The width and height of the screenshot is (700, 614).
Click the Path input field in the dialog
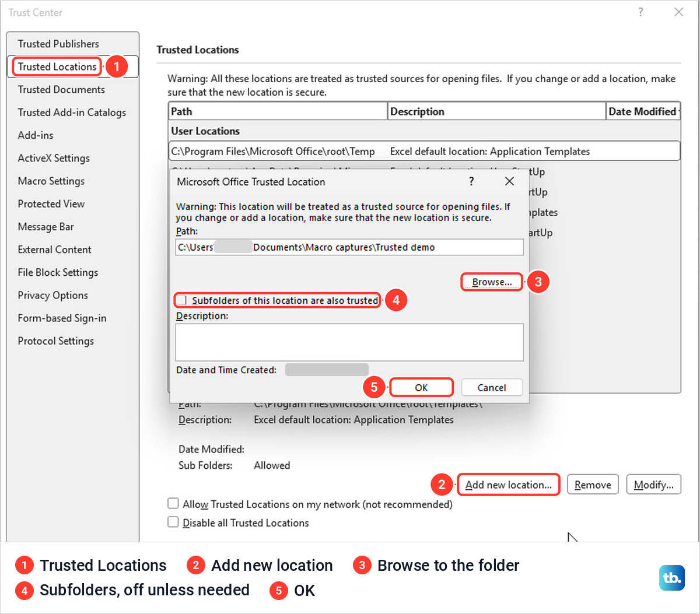(x=349, y=247)
